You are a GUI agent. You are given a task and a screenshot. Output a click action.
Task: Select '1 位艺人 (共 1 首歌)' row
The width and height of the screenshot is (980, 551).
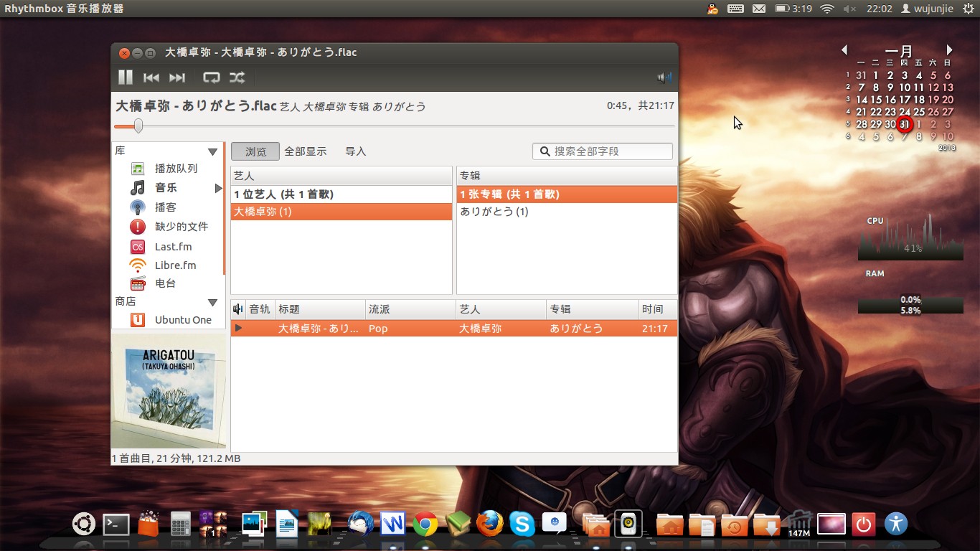pos(341,194)
